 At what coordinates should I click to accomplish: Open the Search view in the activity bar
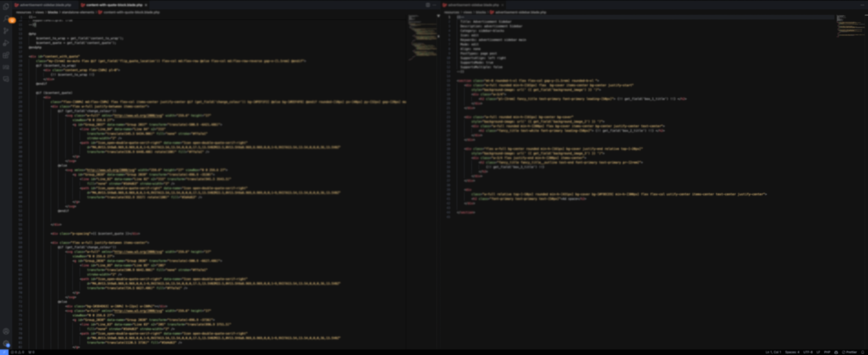point(6,18)
